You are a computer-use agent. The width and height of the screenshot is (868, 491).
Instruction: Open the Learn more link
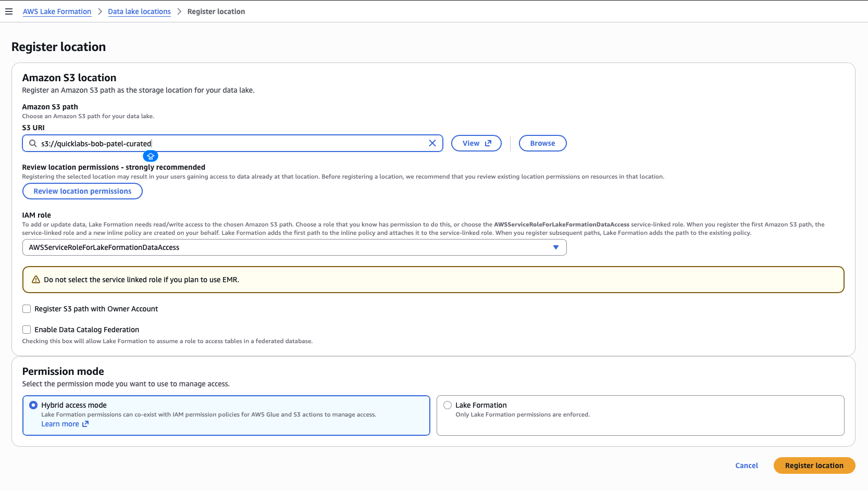coord(60,424)
